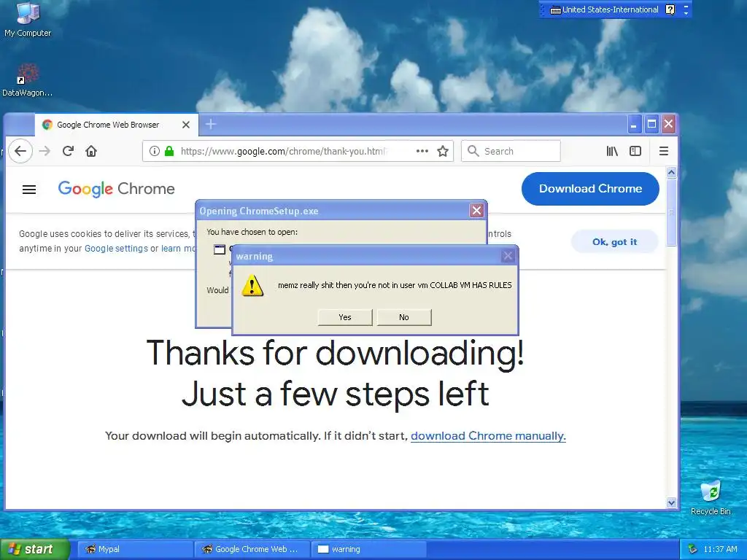747x560 pixels.
Task: Switch to warning taskbar item
Action: coord(368,549)
